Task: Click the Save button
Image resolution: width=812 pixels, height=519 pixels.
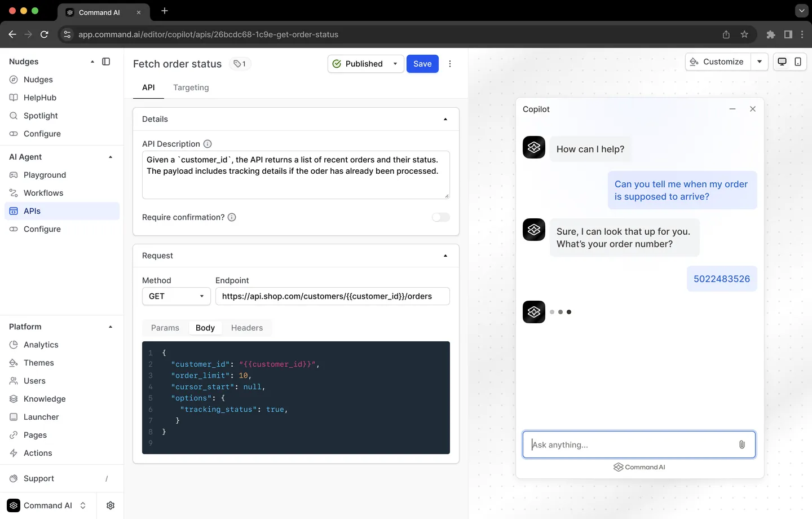Action: [x=422, y=64]
